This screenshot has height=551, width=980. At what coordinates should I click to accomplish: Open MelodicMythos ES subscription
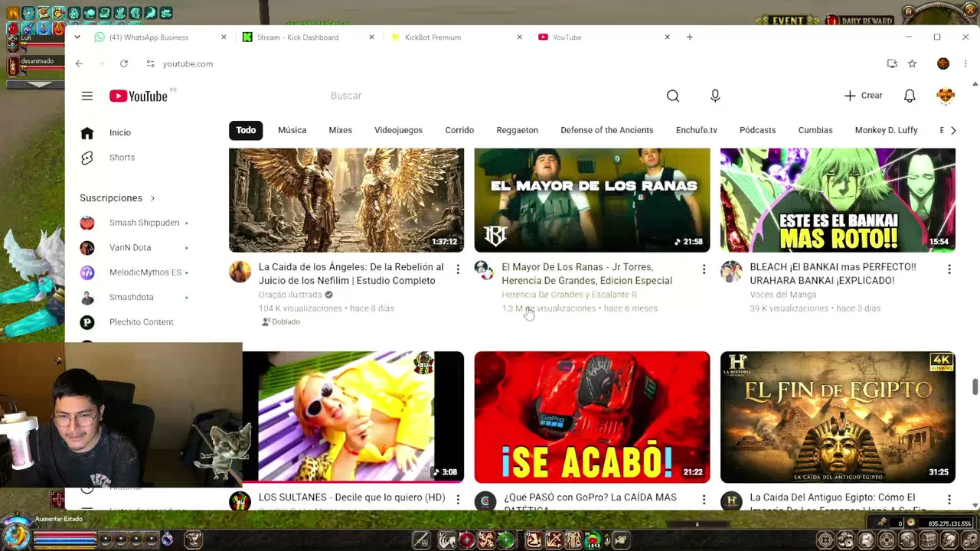click(x=145, y=272)
